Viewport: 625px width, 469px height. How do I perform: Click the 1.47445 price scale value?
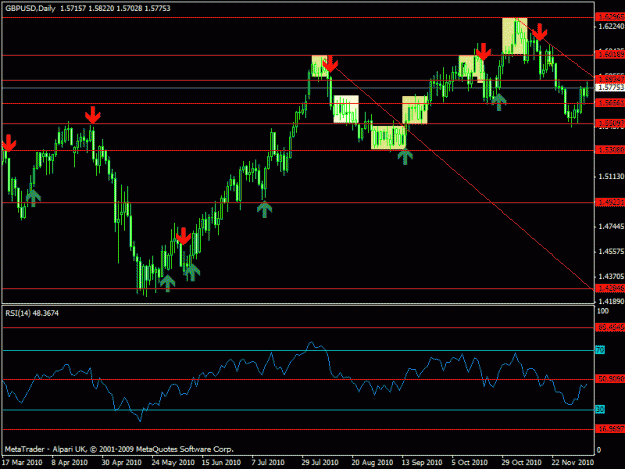coord(611,226)
